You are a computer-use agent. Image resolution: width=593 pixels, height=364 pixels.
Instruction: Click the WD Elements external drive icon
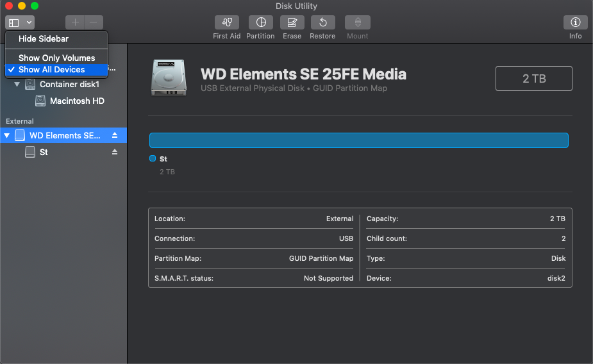[20, 135]
